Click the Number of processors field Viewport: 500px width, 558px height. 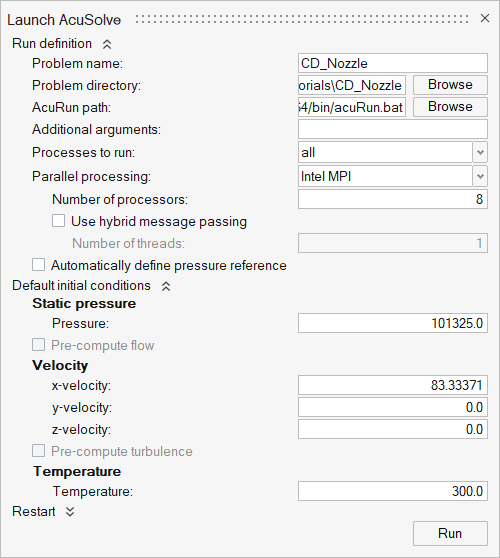tap(393, 199)
